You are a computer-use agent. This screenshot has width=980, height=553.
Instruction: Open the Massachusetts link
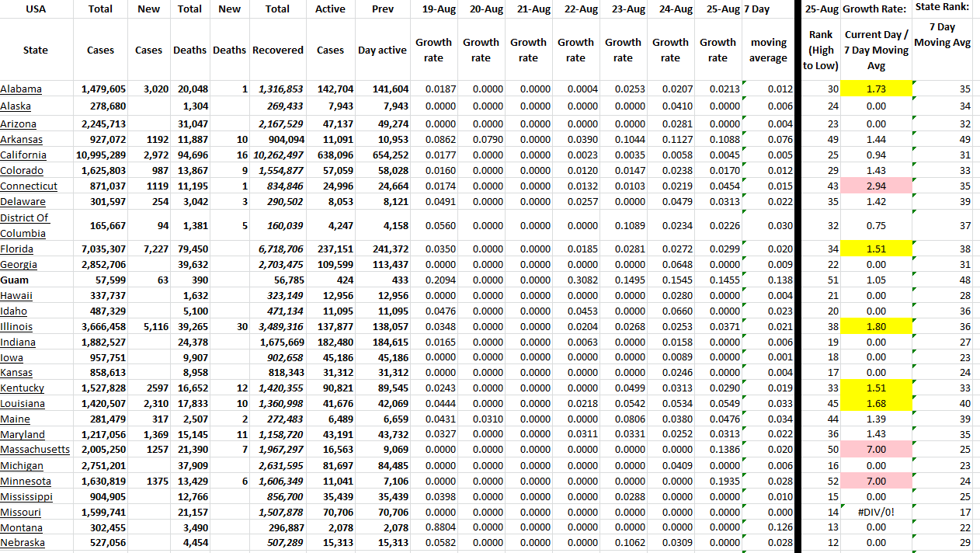[x=35, y=450]
